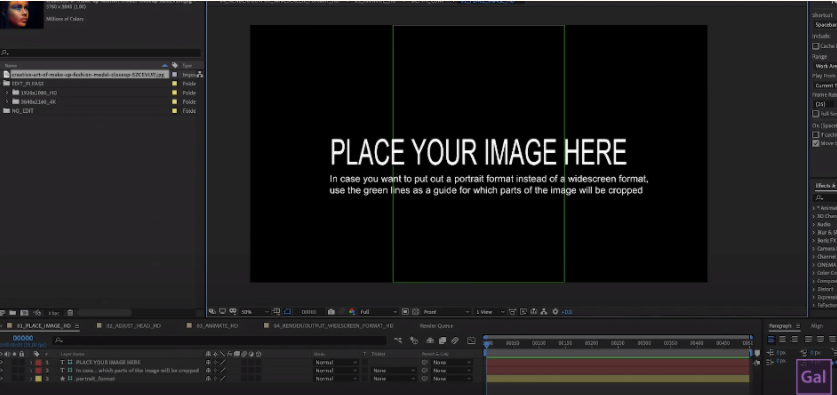Open the Render Queue tab
Image resolution: width=837 pixels, height=395 pixels.
[x=436, y=326]
